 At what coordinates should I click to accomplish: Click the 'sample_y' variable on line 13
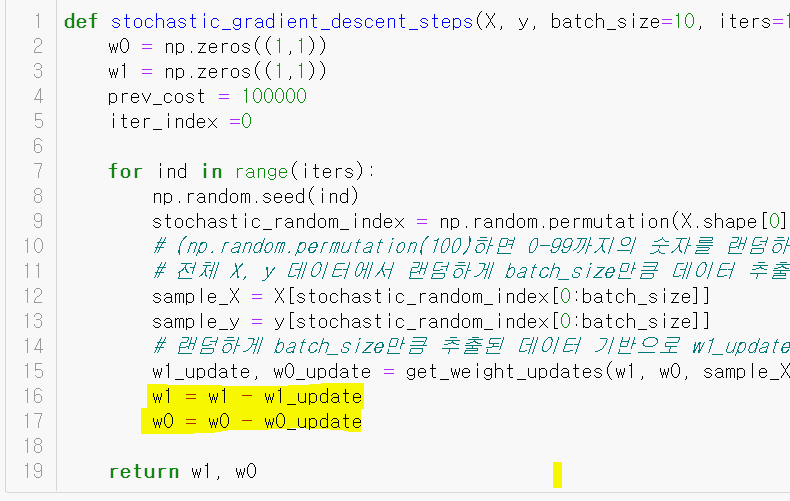196,322
